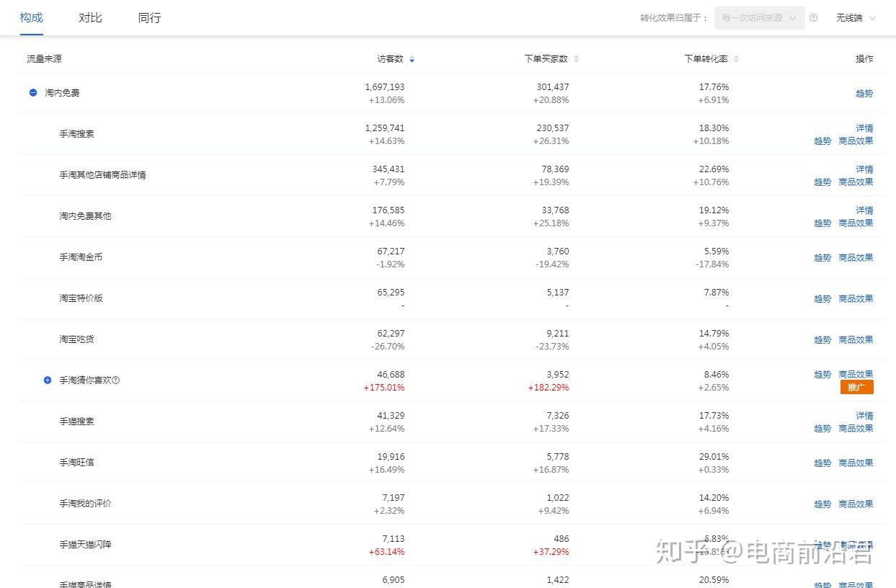896x588 pixels.
Task: Switch to 同行 tab
Action: [149, 18]
